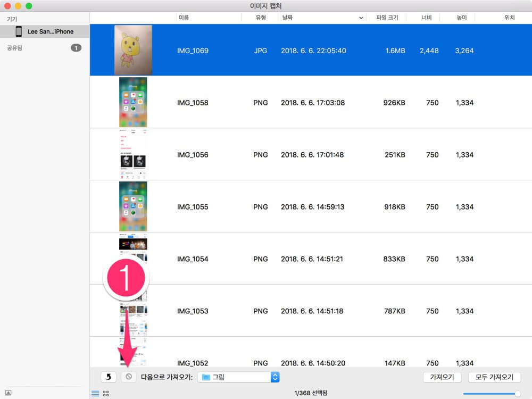Select the IMG_1058 thumbnail
532x399 pixels.
[x=133, y=102]
